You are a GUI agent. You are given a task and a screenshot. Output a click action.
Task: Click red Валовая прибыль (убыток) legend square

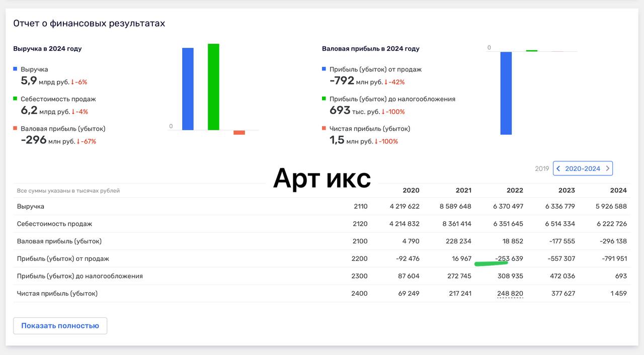click(15, 128)
